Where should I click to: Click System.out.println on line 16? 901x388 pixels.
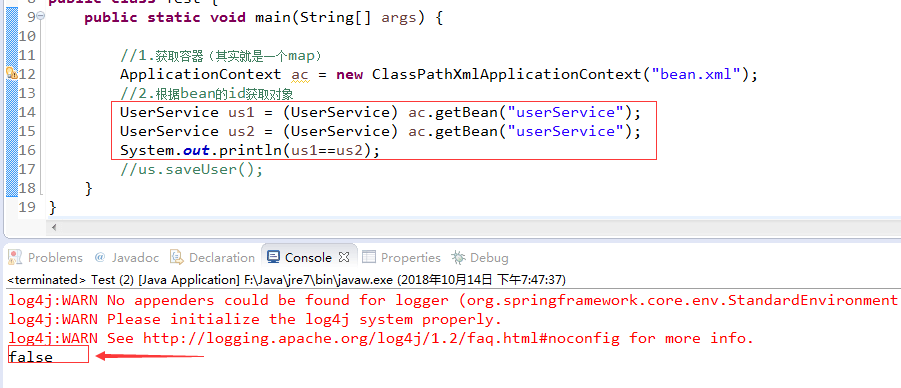click(x=201, y=150)
